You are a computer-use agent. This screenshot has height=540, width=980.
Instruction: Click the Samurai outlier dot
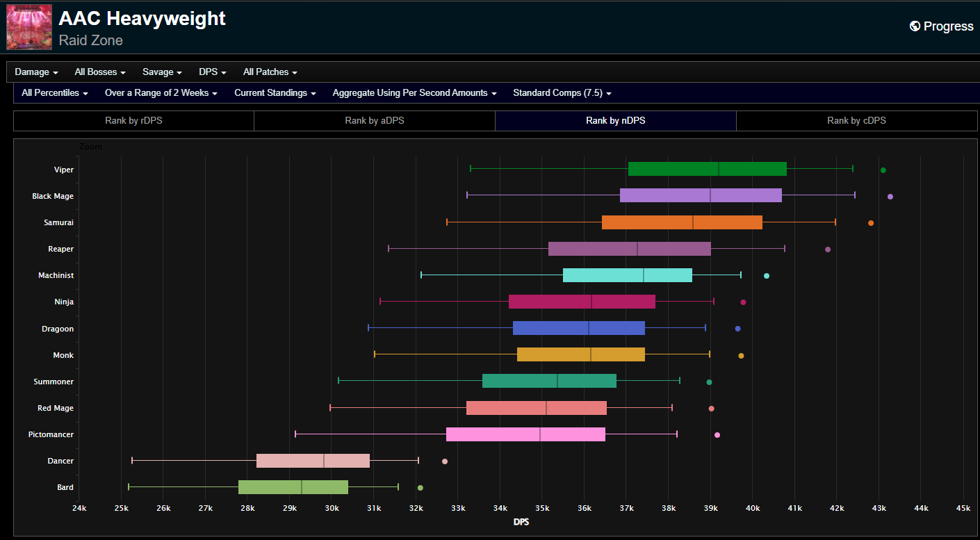(x=871, y=223)
